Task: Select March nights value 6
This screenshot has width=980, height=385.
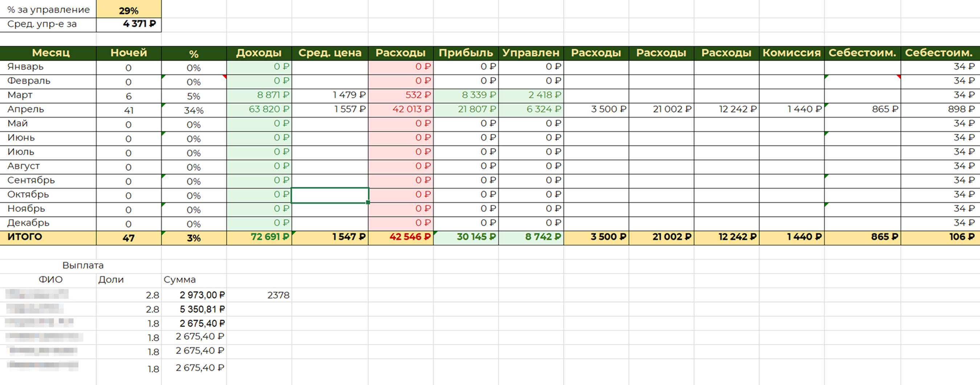Action: pyautogui.click(x=128, y=96)
